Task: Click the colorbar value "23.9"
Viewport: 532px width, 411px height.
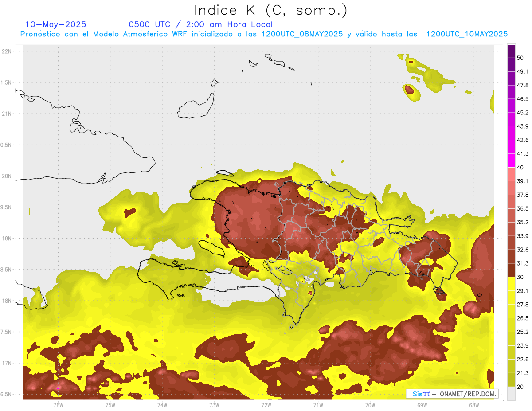Action: tap(523, 345)
